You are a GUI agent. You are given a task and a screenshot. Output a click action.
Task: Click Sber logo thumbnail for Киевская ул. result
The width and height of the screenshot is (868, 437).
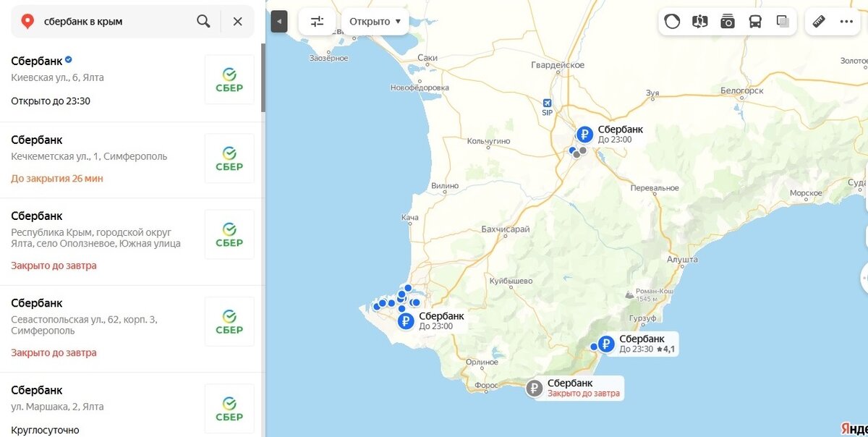point(229,80)
